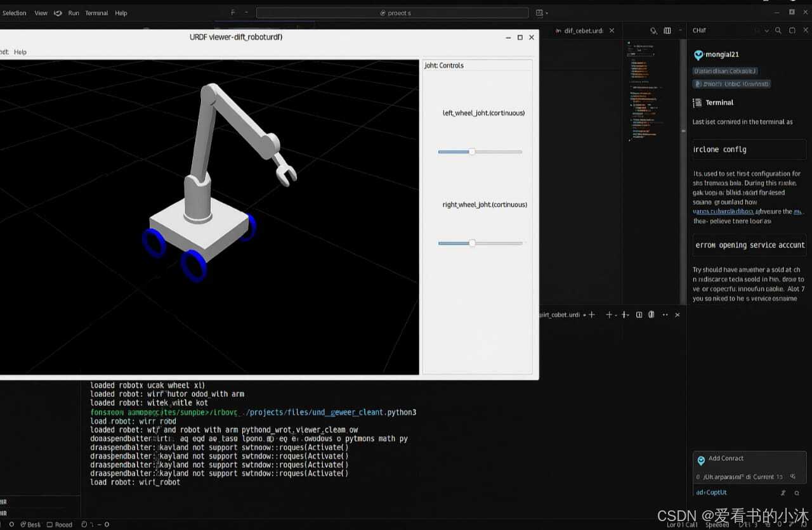The height and width of the screenshot is (530, 812).
Task: Open the new terminal plus dropdown
Action: [611, 314]
